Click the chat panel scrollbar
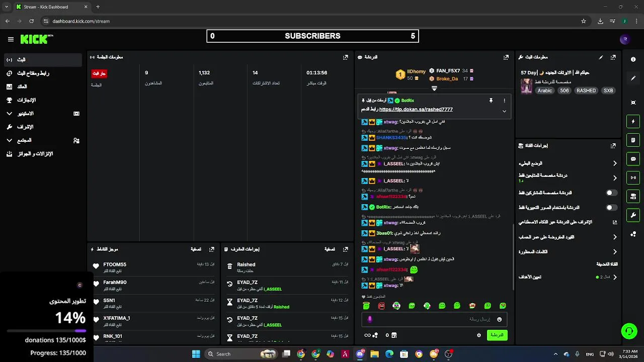Screen dimensions: 644x362 [x=512, y=256]
